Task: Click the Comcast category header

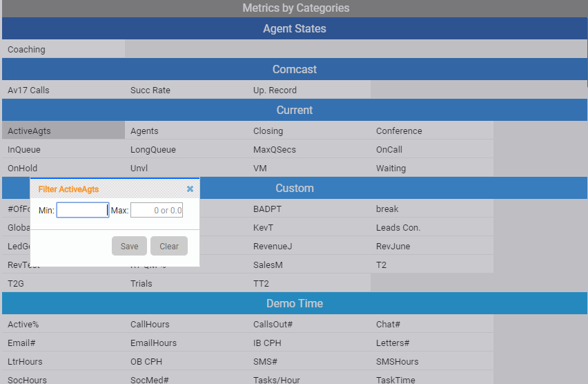Action: 294,70
